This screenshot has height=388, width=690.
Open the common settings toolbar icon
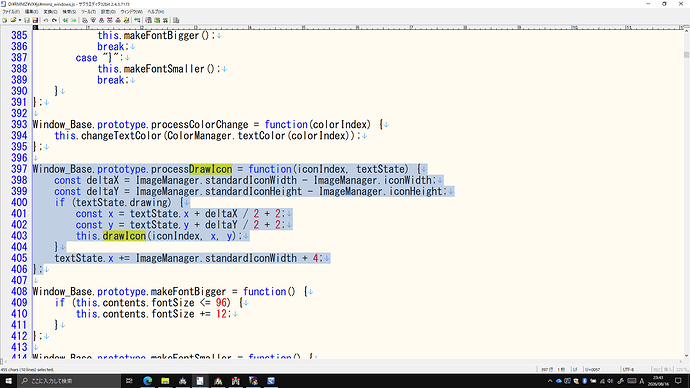tap(165, 20)
